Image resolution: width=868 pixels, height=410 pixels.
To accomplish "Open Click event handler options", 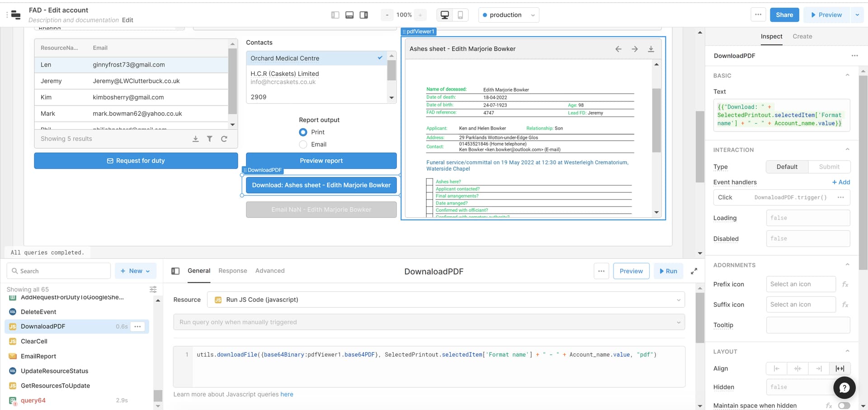I will (x=841, y=197).
